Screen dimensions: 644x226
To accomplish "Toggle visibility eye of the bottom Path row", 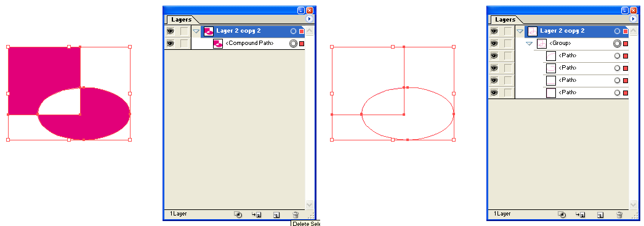I will (x=494, y=92).
